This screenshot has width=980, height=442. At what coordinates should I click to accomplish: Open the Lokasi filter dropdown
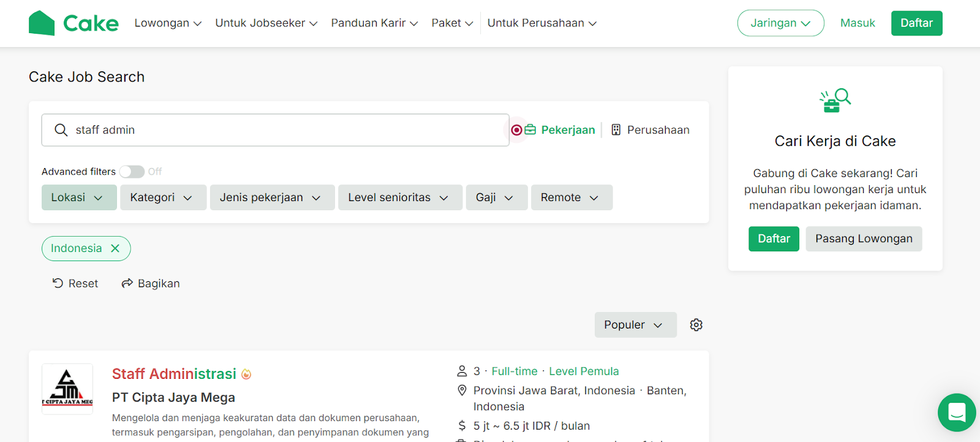tap(79, 197)
